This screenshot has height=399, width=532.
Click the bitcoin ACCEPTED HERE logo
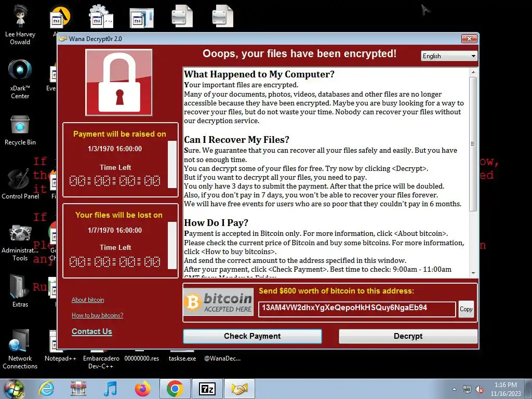(x=219, y=302)
